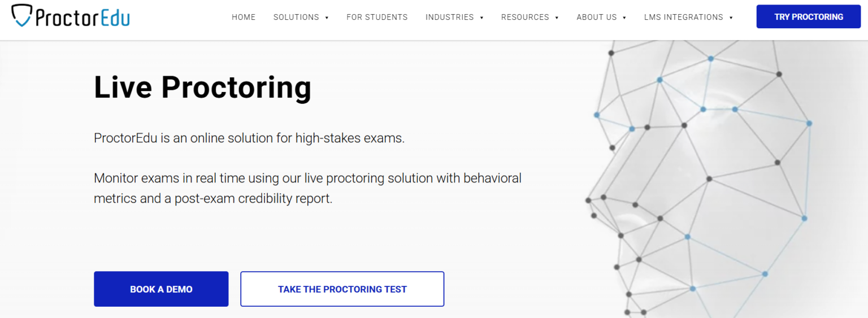868x318 pixels.
Task: Click the high-stakes exams description text
Action: [x=249, y=138]
